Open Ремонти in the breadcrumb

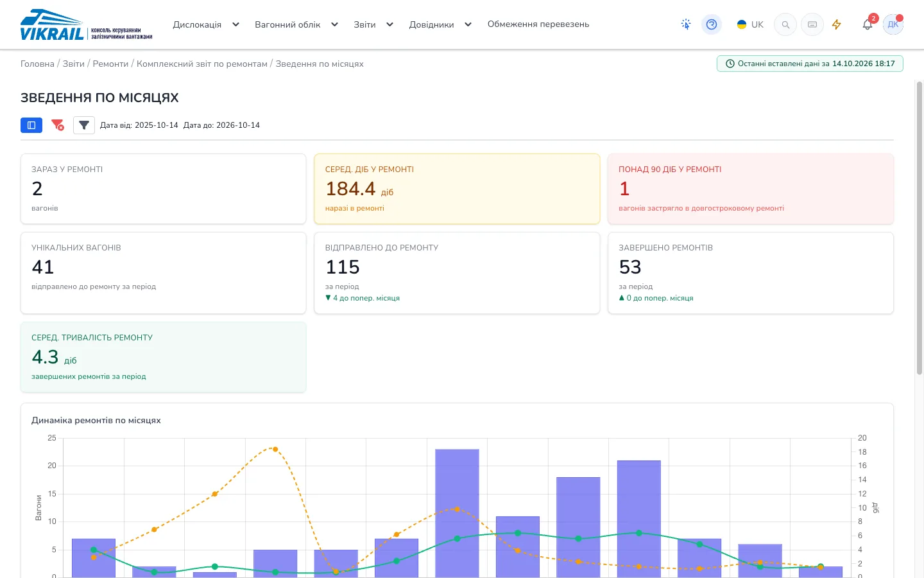coord(110,64)
